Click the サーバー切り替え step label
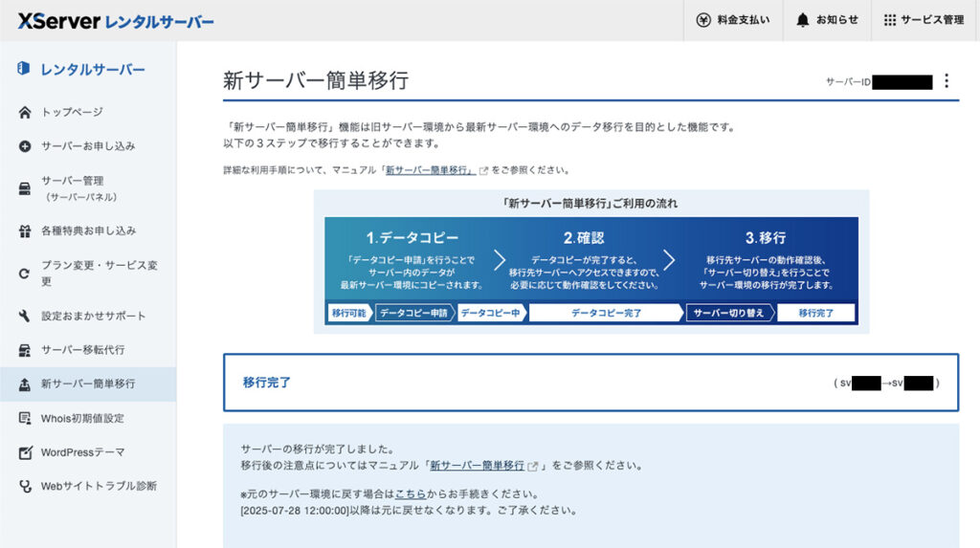The height and width of the screenshot is (548, 980). pyautogui.click(x=728, y=313)
